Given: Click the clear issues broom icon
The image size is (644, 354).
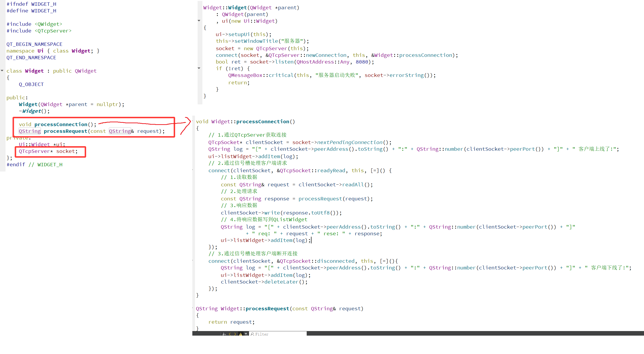Looking at the screenshot, I should coord(224,334).
